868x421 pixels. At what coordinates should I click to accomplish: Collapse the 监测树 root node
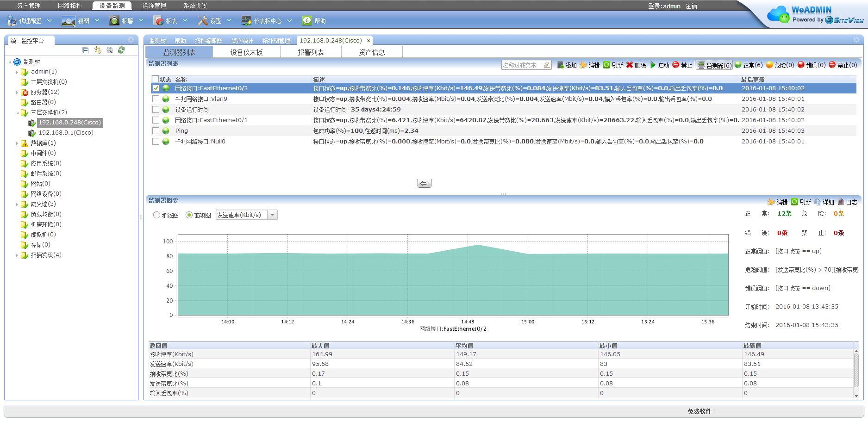point(10,62)
